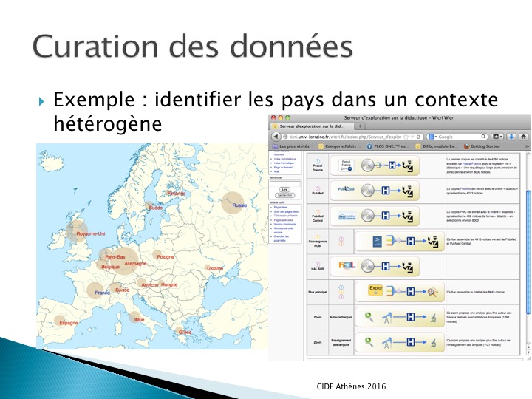Click the Lire button in the sidebar
This screenshot has width=532, height=399.
(284, 190)
